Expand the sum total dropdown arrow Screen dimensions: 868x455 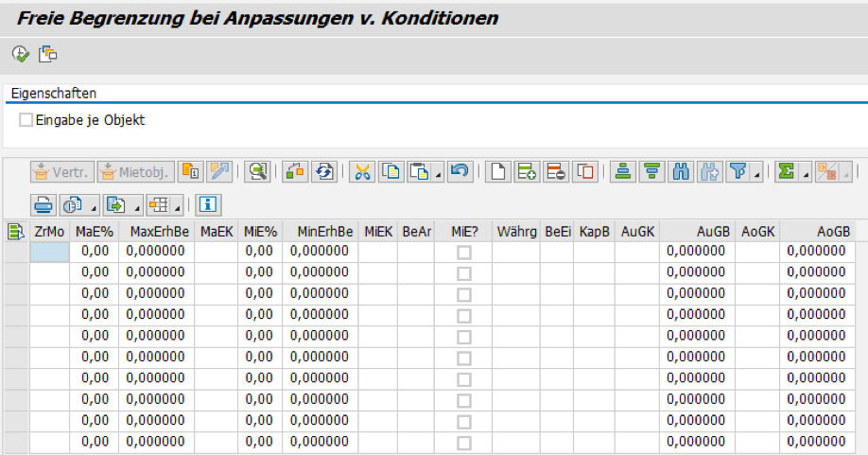point(806,173)
